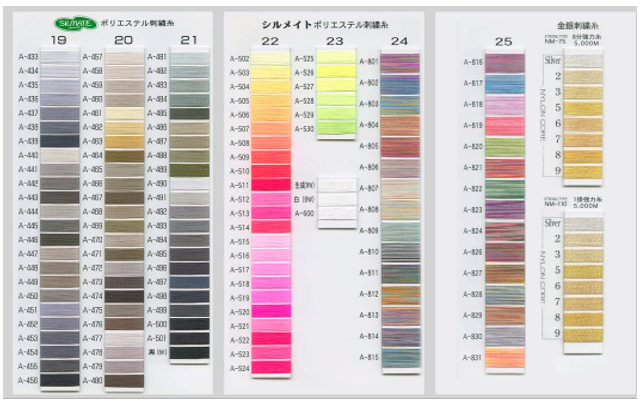Pick the A-525 neon yellow swatch

coord(336,59)
